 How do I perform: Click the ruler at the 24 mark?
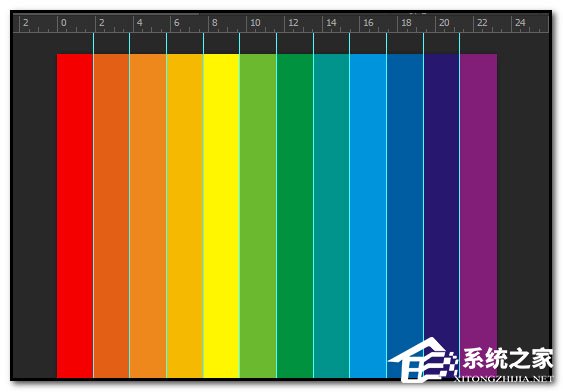click(x=520, y=23)
